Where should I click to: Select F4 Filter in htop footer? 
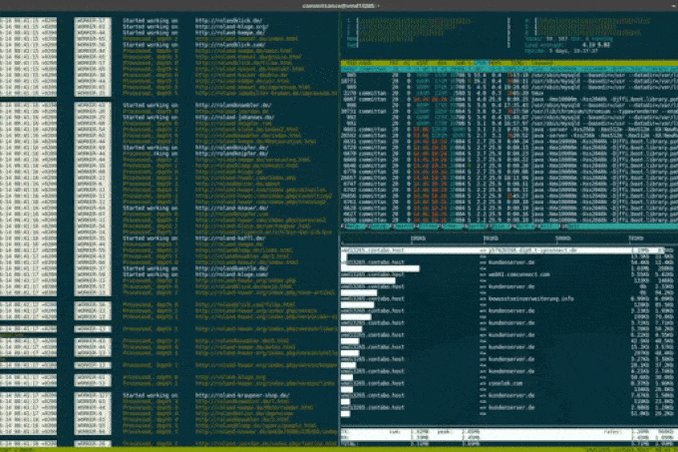(x=427, y=226)
